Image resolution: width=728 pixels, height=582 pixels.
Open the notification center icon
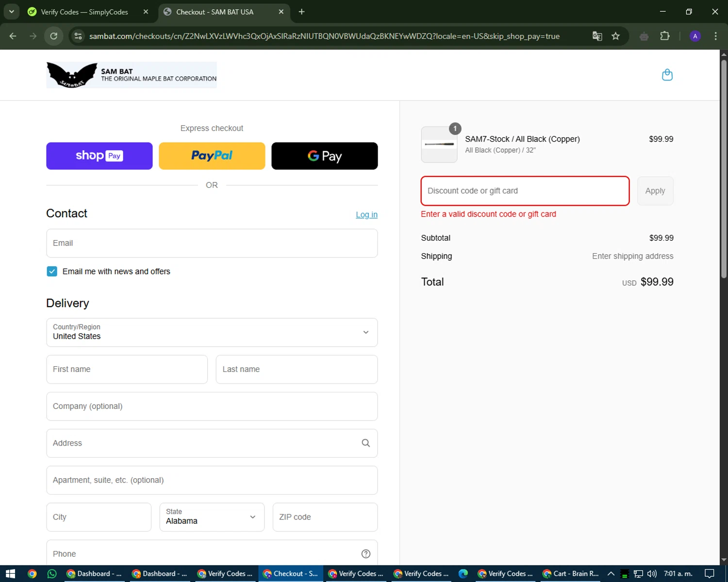(710, 574)
